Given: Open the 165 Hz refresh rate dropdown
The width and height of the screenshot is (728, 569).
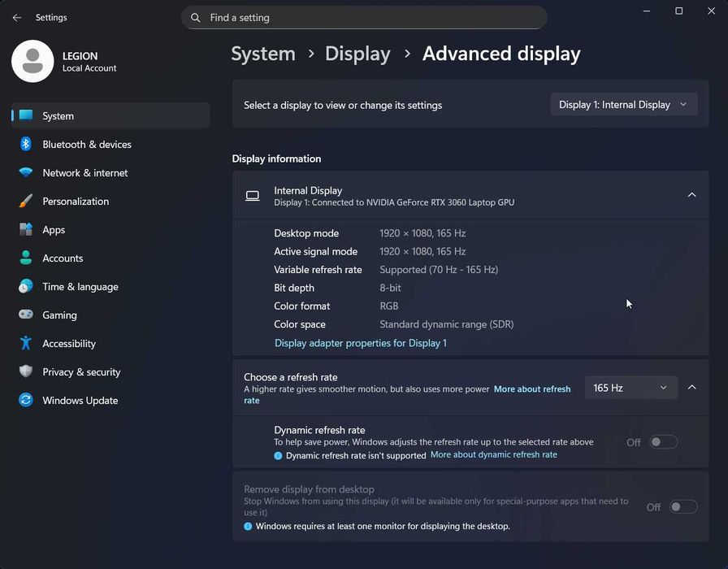Looking at the screenshot, I should [631, 388].
